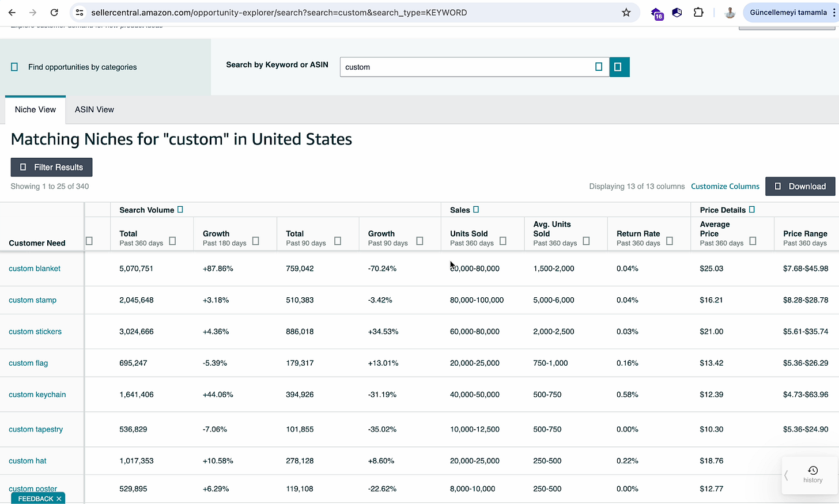Open the Price Details info icon
The image size is (839, 504).
[752, 210]
